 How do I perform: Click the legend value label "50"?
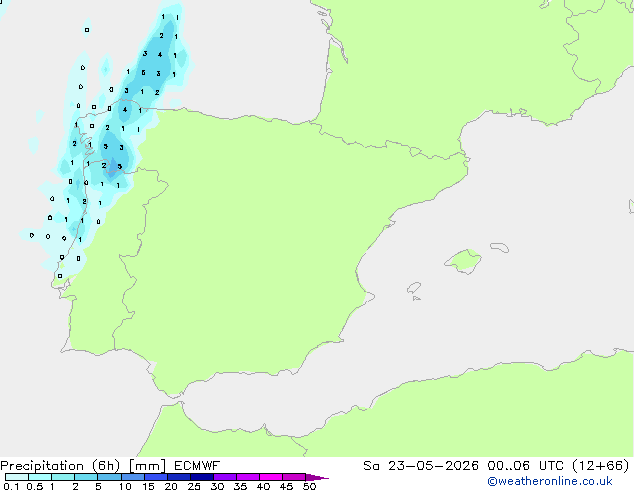(x=309, y=486)
